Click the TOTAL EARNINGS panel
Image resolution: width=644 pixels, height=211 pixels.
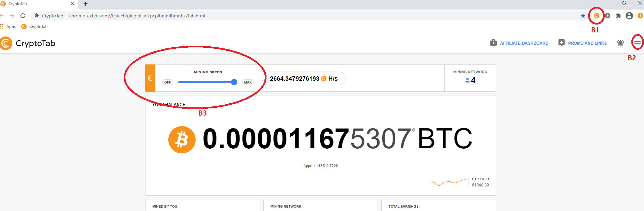tap(439, 205)
